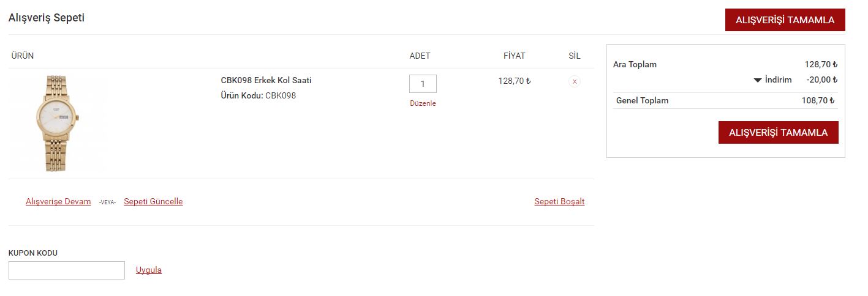Follow the Alışverişe Devam link
868x296 pixels.
58,201
